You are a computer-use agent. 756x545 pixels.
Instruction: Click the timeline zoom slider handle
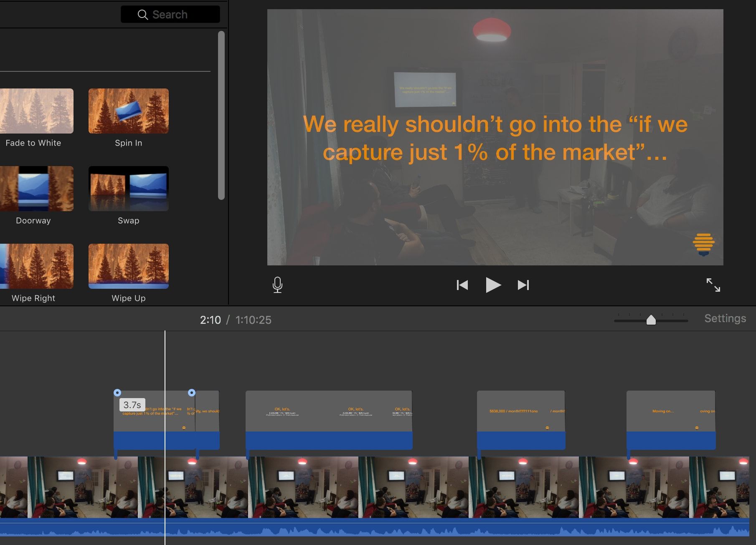coord(651,320)
